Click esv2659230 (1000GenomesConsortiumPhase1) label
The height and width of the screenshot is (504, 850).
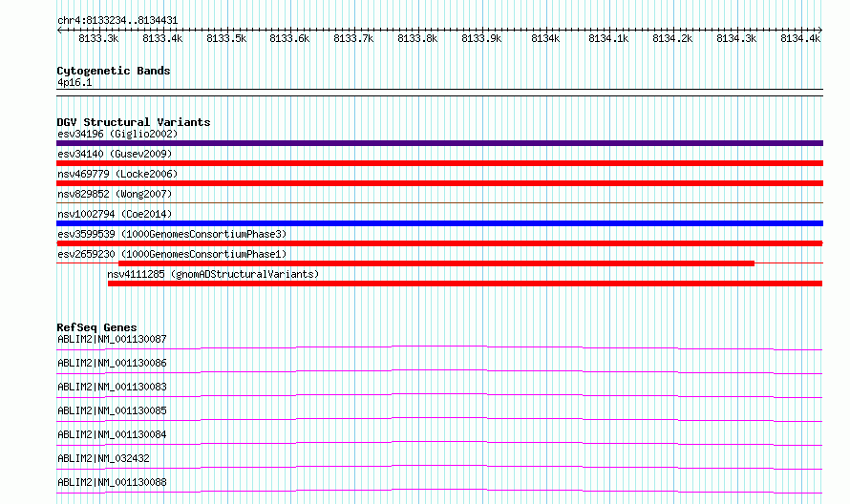coord(172,254)
